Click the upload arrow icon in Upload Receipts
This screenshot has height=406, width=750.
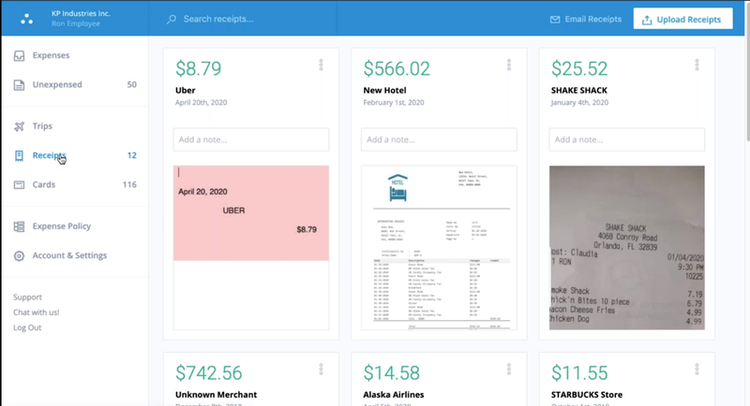pyautogui.click(x=647, y=20)
